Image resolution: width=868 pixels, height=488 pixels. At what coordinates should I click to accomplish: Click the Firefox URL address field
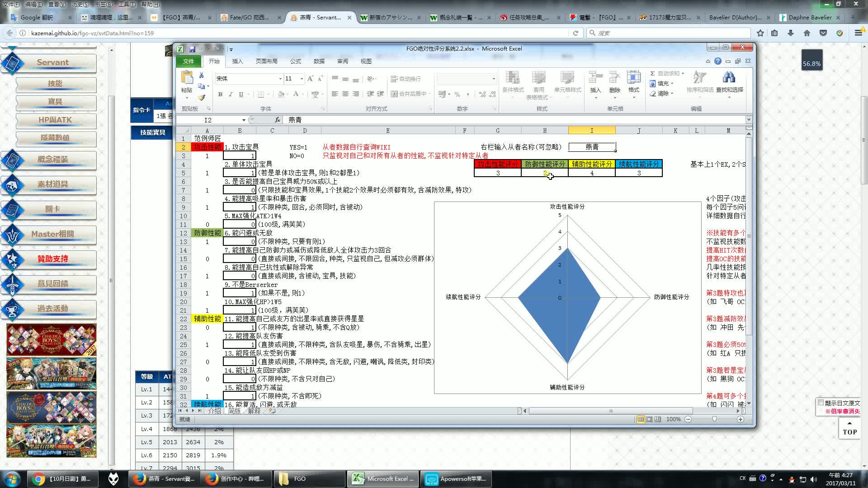click(298, 33)
